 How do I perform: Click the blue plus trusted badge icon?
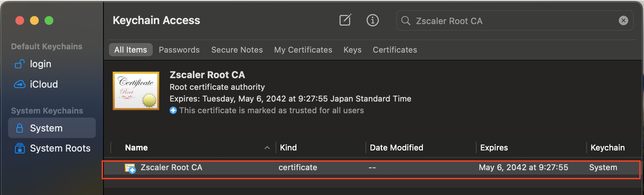[173, 110]
